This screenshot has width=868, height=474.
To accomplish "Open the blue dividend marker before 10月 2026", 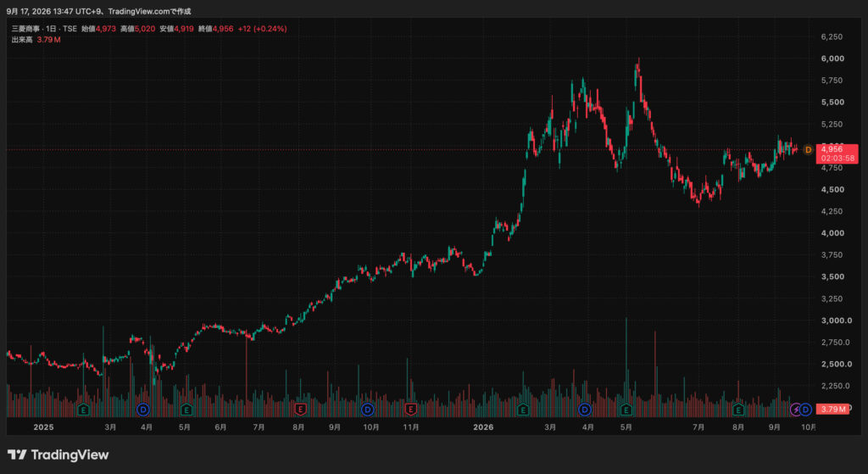I will 805,410.
